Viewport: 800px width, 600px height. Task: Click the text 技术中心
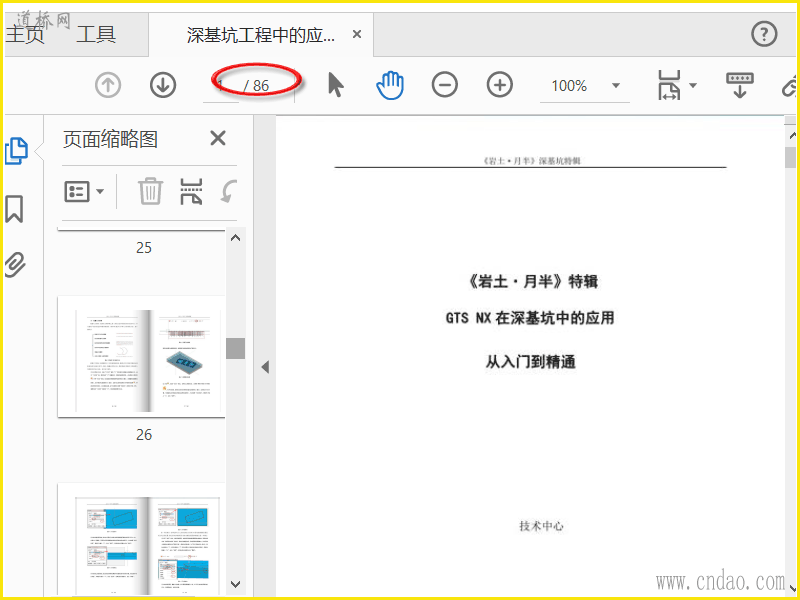tap(541, 526)
